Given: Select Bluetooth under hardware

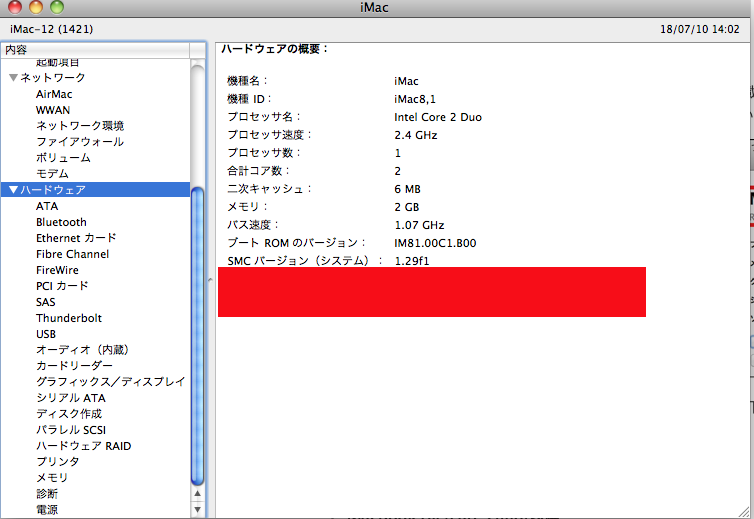Looking at the screenshot, I should coord(61,222).
